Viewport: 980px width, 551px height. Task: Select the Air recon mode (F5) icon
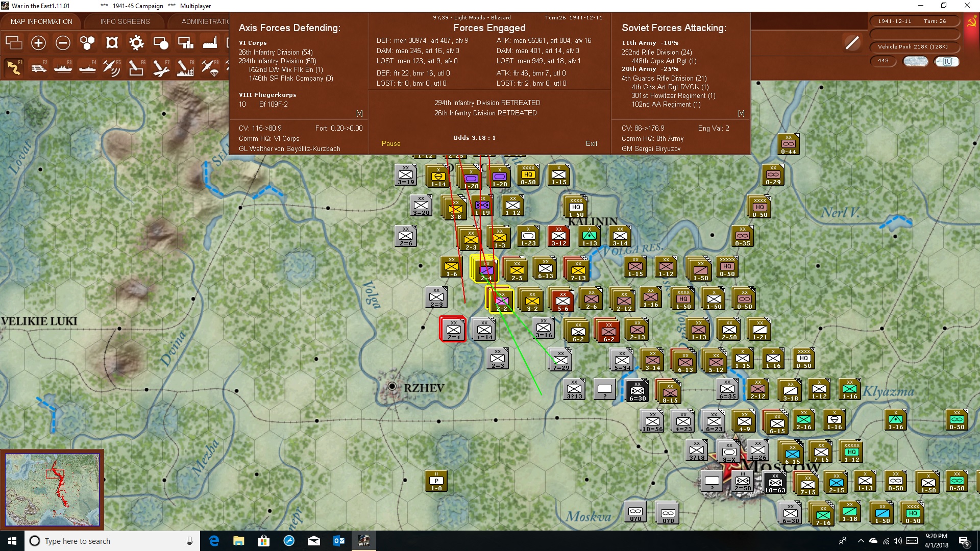click(112, 67)
